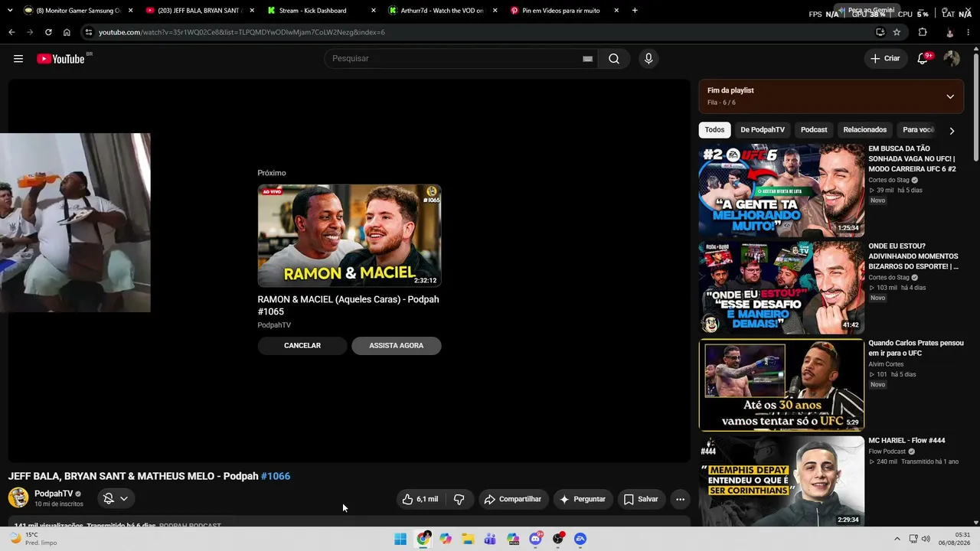Open a new browser tab
This screenshot has width=980, height=551.
click(635, 11)
